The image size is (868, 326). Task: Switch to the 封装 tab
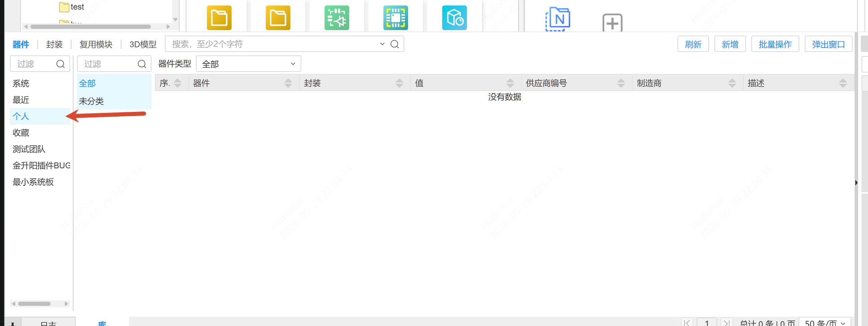coord(54,44)
